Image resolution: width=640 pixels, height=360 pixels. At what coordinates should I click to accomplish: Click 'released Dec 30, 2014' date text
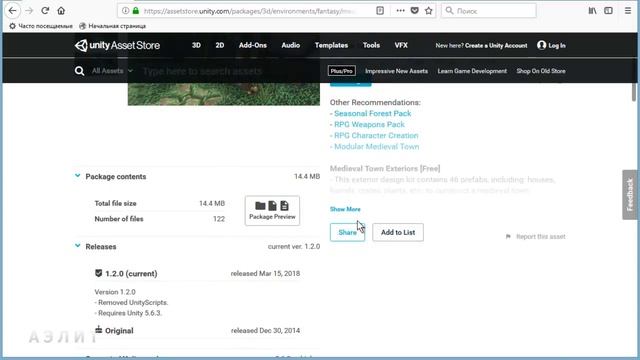click(265, 331)
